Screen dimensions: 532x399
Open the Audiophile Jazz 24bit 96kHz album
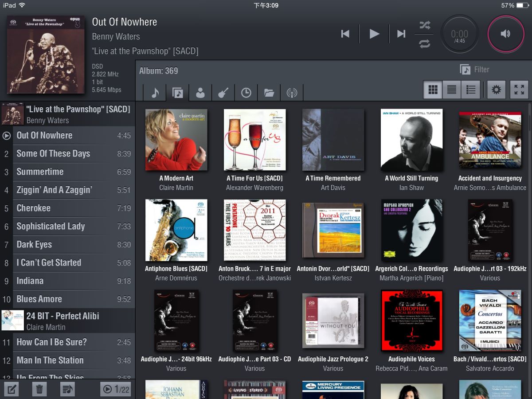coord(176,321)
